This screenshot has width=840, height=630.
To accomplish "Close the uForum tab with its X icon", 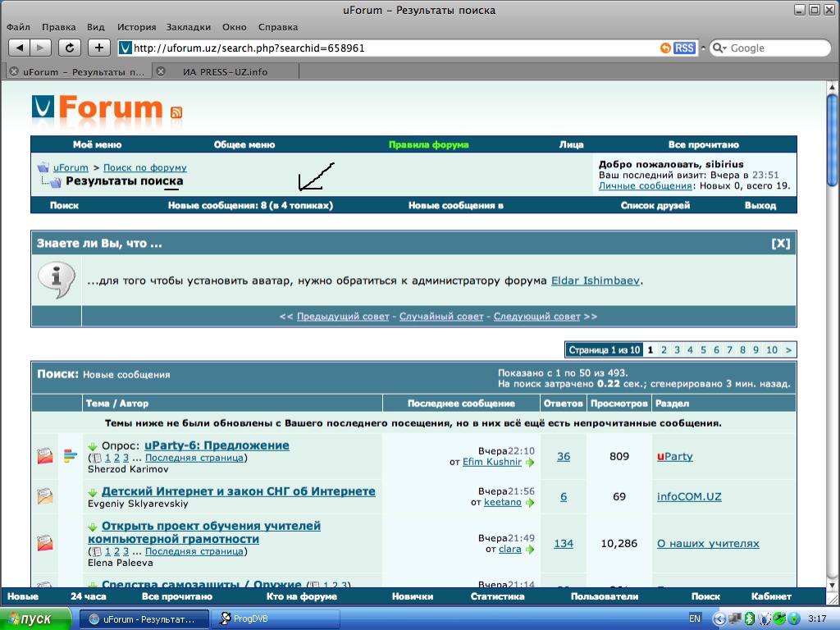I will [14, 72].
